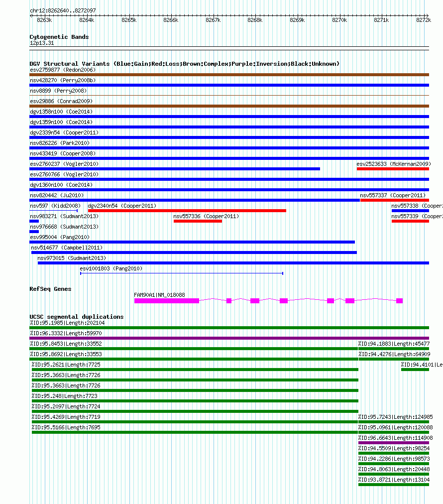
Task: Select duplication %ID:95.8453|Length:33552
Action: point(66,344)
